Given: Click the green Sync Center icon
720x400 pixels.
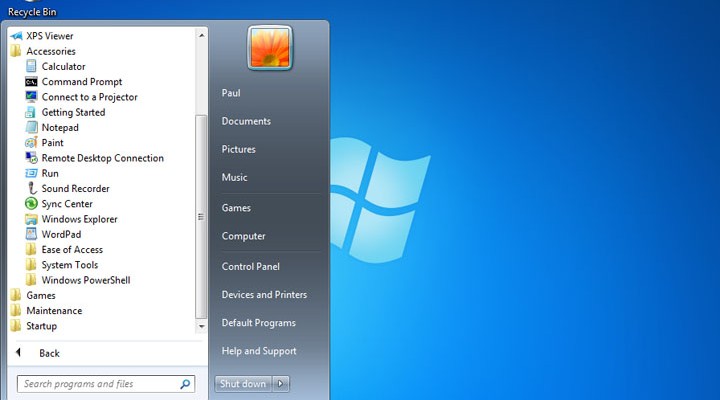Looking at the screenshot, I should [31, 204].
